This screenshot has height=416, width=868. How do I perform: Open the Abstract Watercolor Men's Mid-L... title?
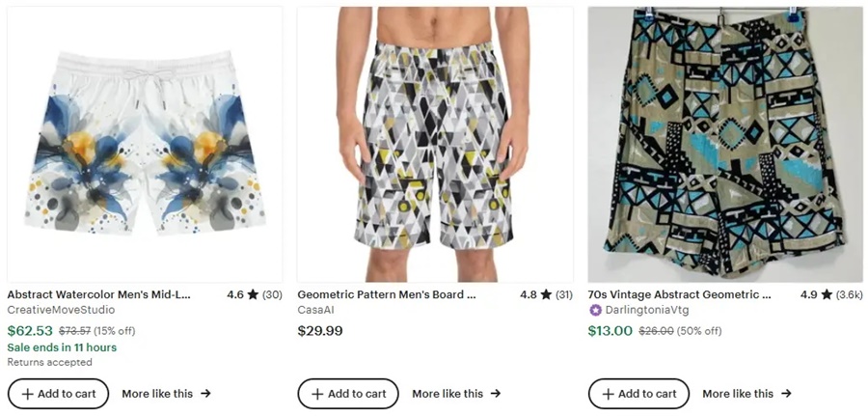point(98,294)
